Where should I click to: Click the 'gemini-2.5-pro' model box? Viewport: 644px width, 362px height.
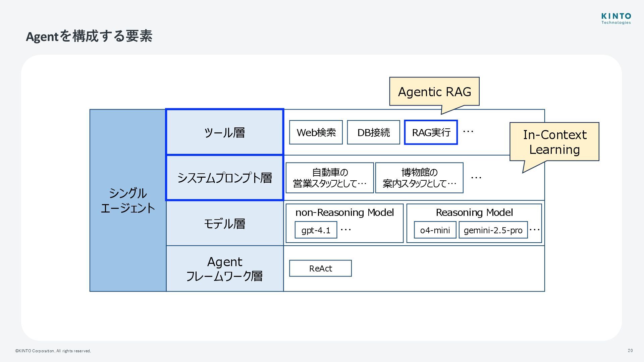coord(493,230)
